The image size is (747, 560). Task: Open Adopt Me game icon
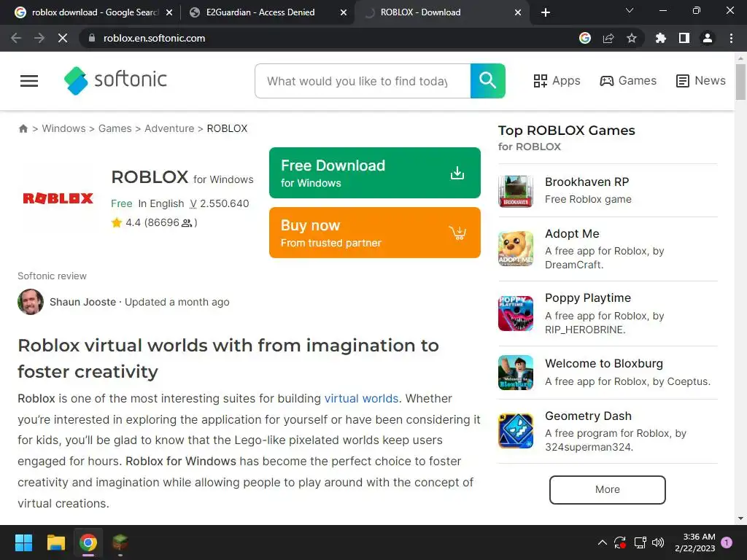(x=516, y=249)
